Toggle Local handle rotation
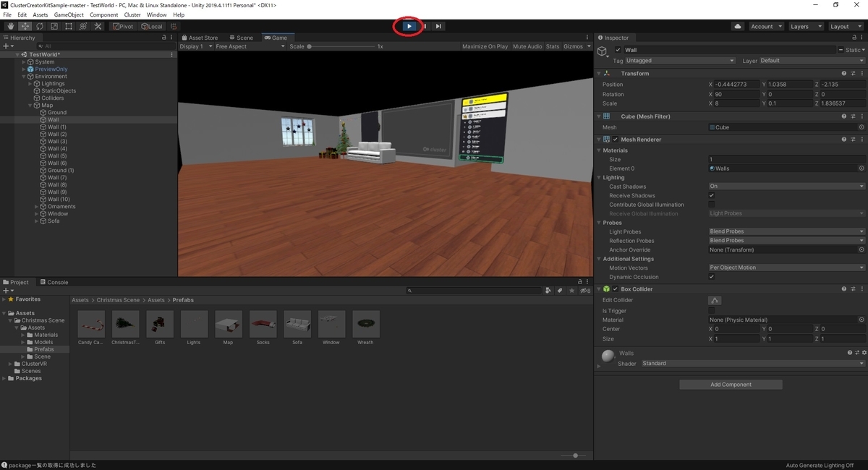868x470 pixels. pyautogui.click(x=152, y=26)
